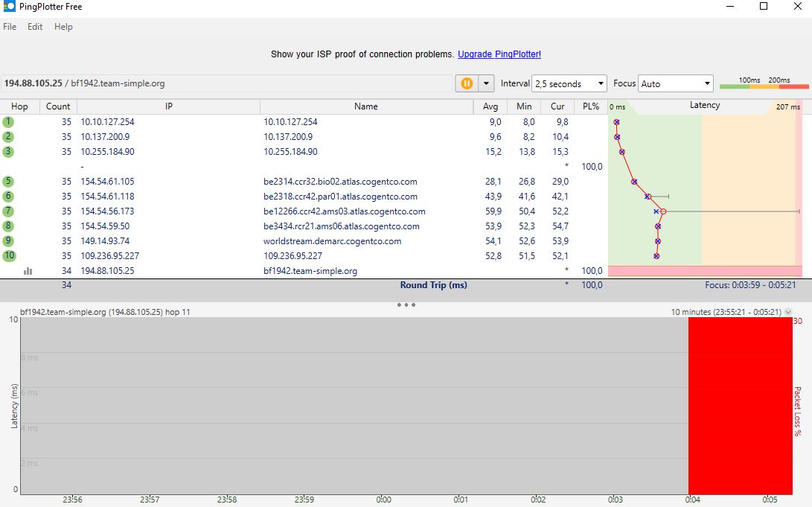Expand the 10 minutes timeline range chevron
The width and height of the screenshot is (812, 507).
coord(788,312)
